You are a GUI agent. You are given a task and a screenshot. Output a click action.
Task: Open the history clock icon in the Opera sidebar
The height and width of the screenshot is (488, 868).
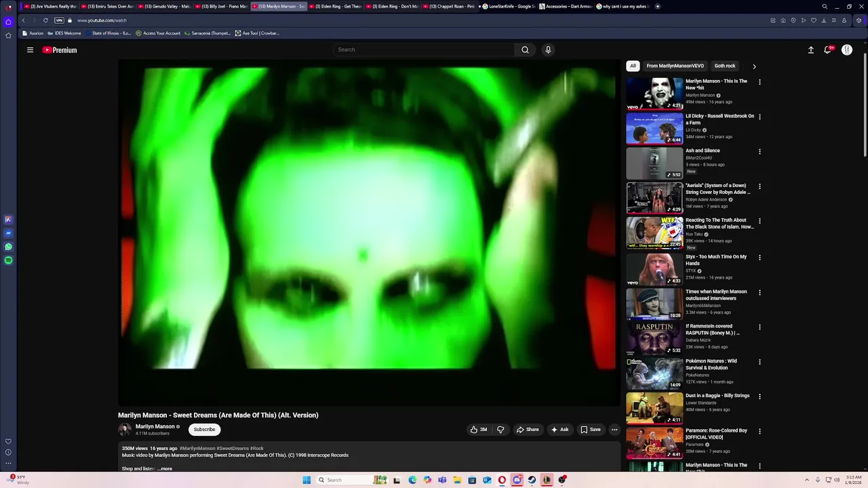click(8, 452)
